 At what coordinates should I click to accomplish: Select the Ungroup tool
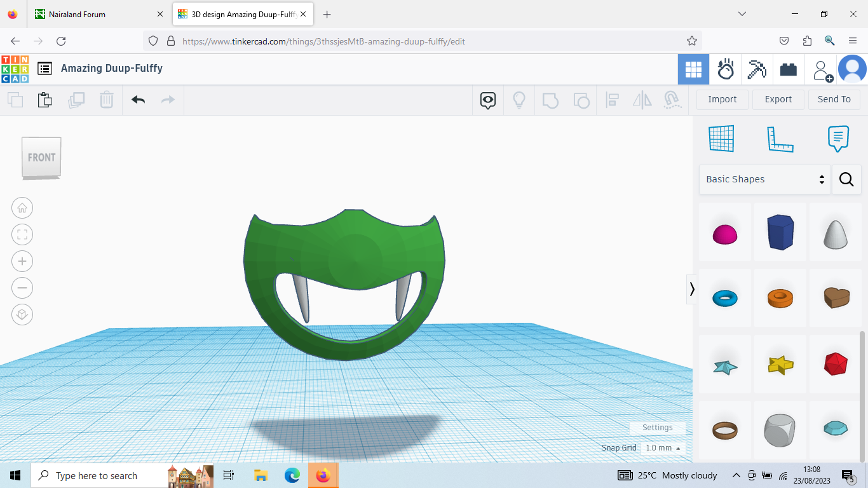(x=581, y=100)
